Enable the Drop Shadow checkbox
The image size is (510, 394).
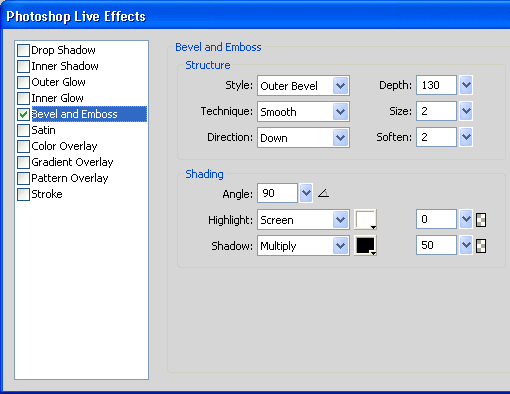click(23, 50)
